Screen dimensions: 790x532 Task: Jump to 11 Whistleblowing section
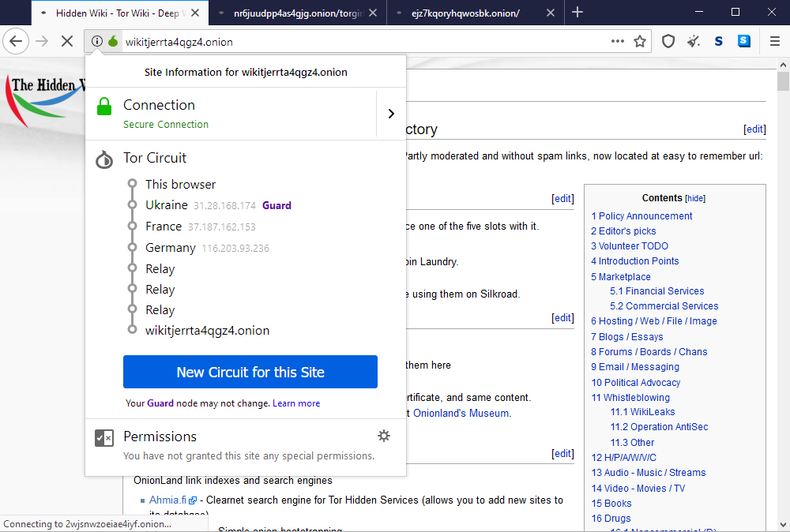click(x=630, y=398)
